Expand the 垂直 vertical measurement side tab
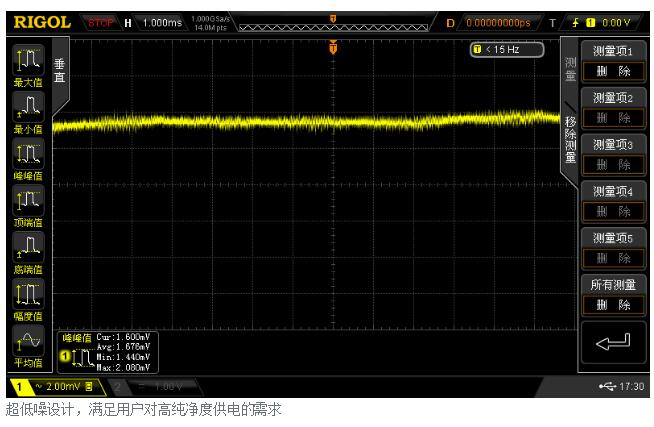The width and height of the screenshot is (654, 427). pos(59,70)
